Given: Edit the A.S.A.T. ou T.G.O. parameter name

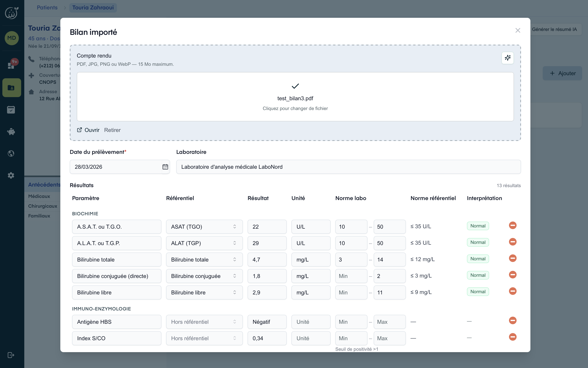Looking at the screenshot, I should (x=117, y=227).
